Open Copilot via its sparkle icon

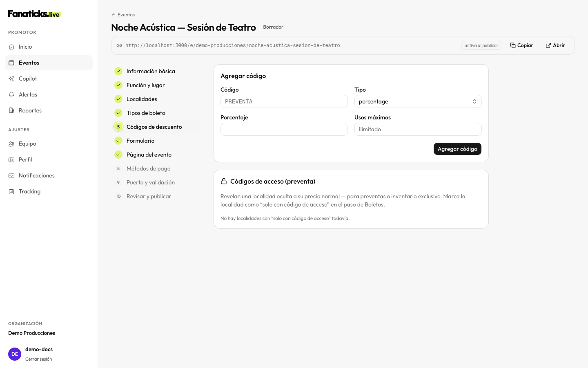coord(11,79)
